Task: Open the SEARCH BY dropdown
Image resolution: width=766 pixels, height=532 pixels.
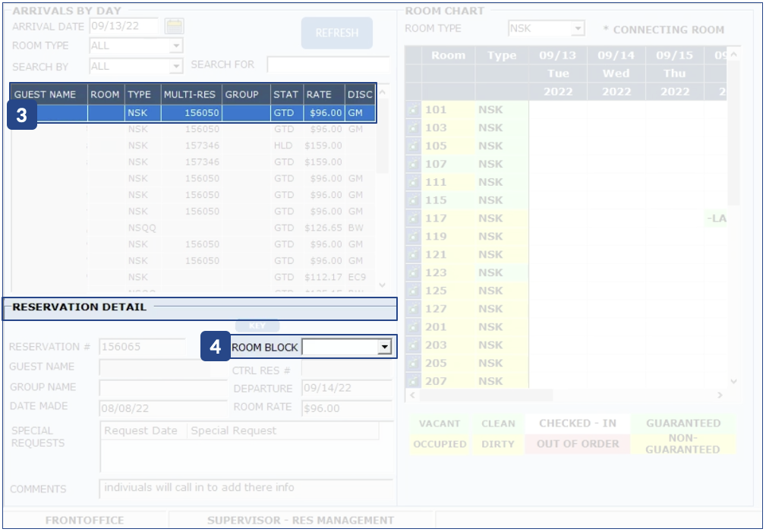Action: (x=176, y=67)
